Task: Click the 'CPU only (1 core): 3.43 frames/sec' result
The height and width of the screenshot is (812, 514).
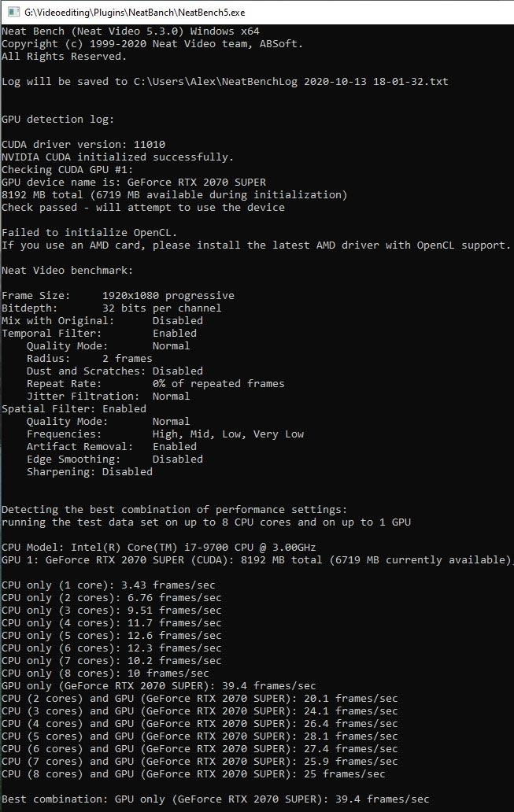Action: pyautogui.click(x=109, y=585)
